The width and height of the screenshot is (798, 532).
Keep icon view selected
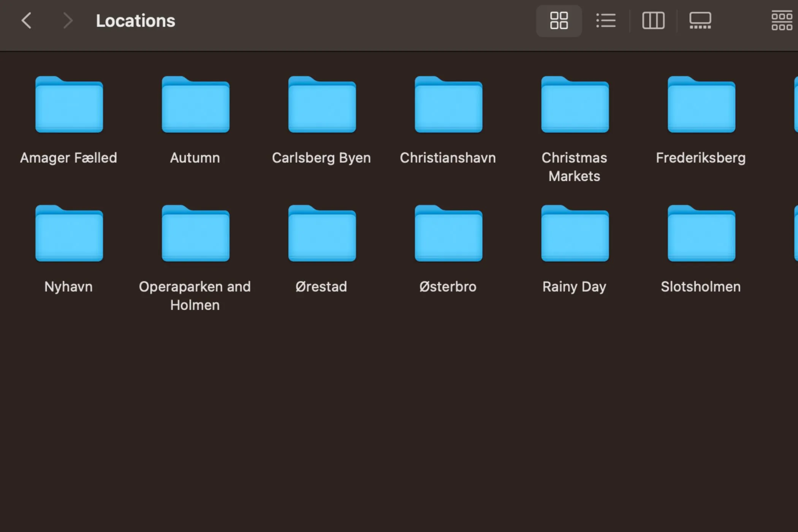coord(559,21)
